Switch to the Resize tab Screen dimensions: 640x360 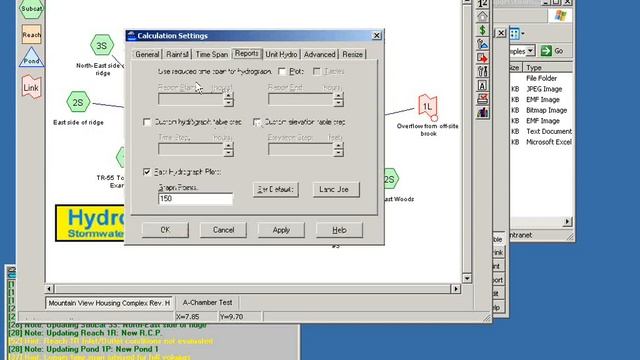coord(352,54)
